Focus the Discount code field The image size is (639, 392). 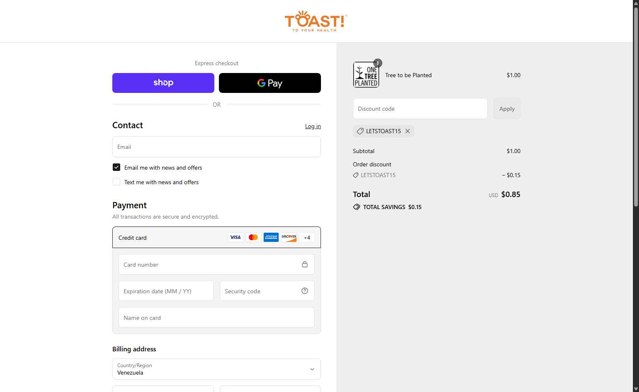[420, 108]
